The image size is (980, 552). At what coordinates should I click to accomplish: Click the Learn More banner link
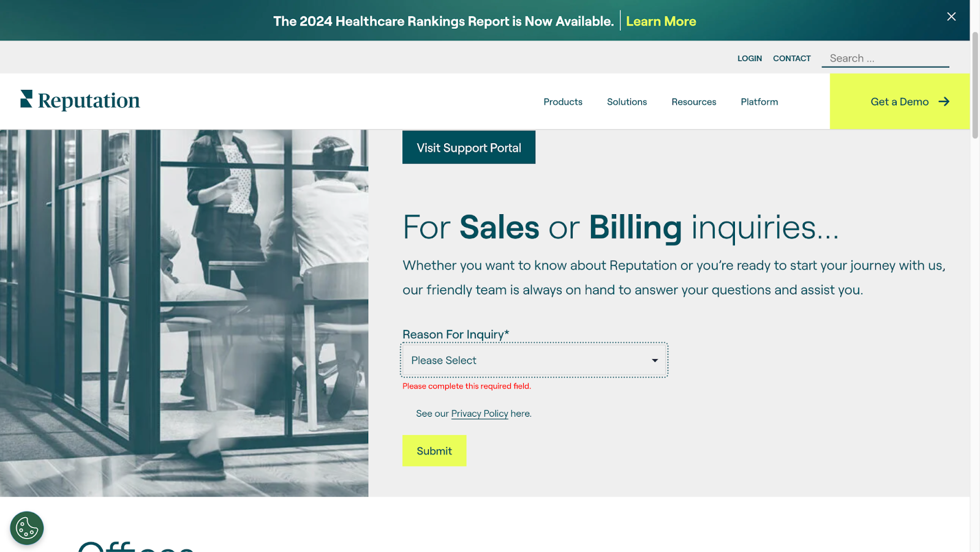pyautogui.click(x=661, y=21)
